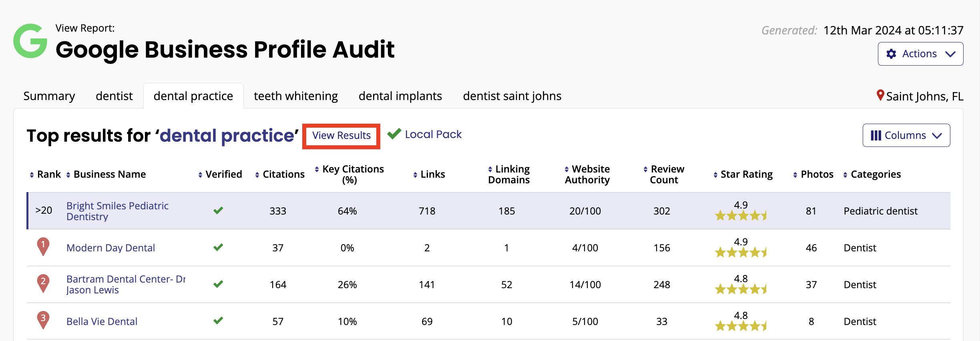This screenshot has width=980, height=341.
Task: Click verified checkmark in Modern Day Dental row
Action: [218, 247]
